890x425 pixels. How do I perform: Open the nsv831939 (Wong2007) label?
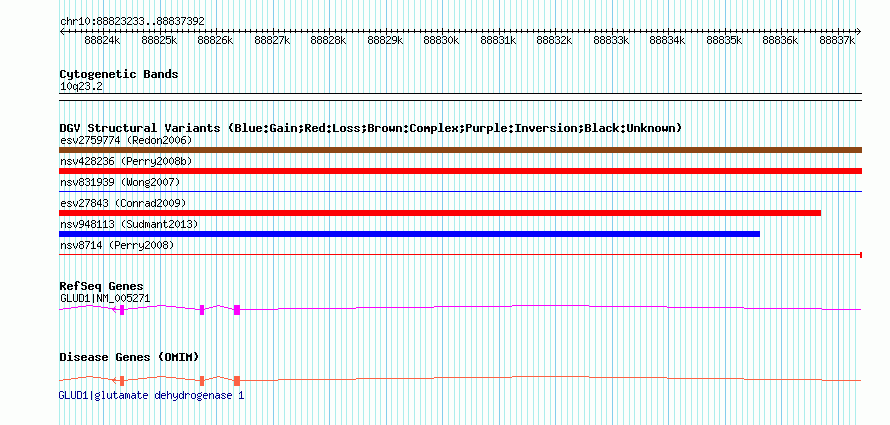(120, 182)
